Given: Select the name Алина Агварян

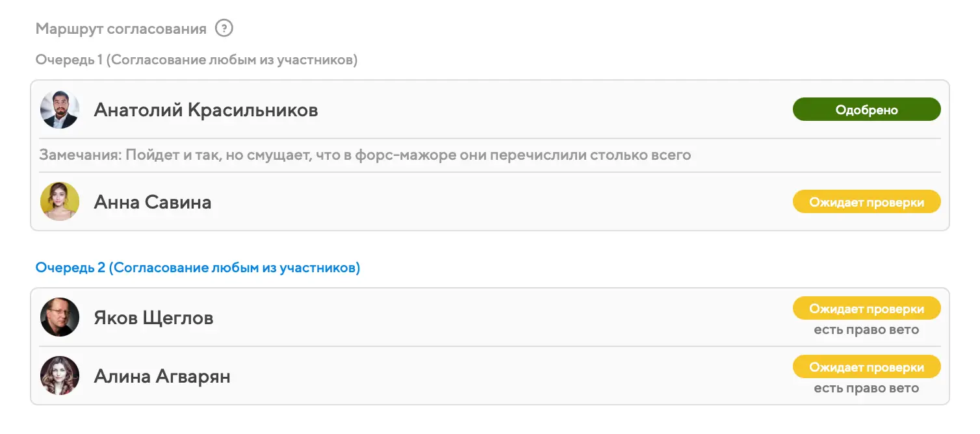Looking at the screenshot, I should tap(162, 376).
